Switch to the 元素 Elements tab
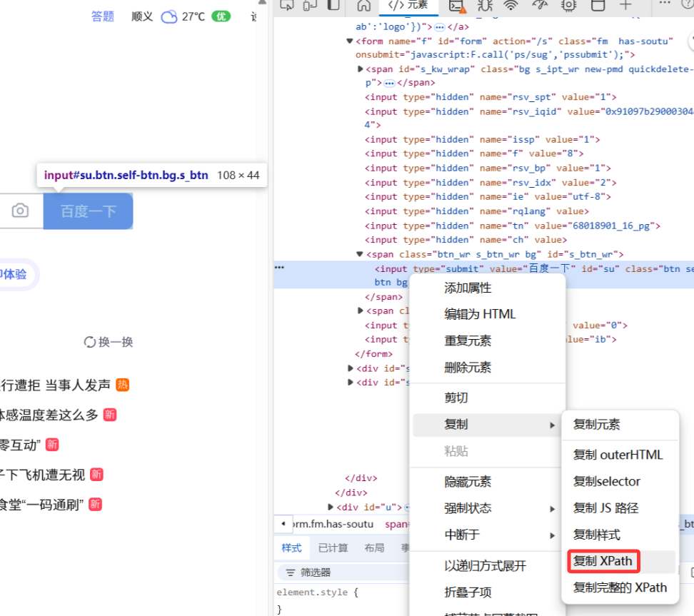The width and height of the screenshot is (694, 616). point(408,5)
